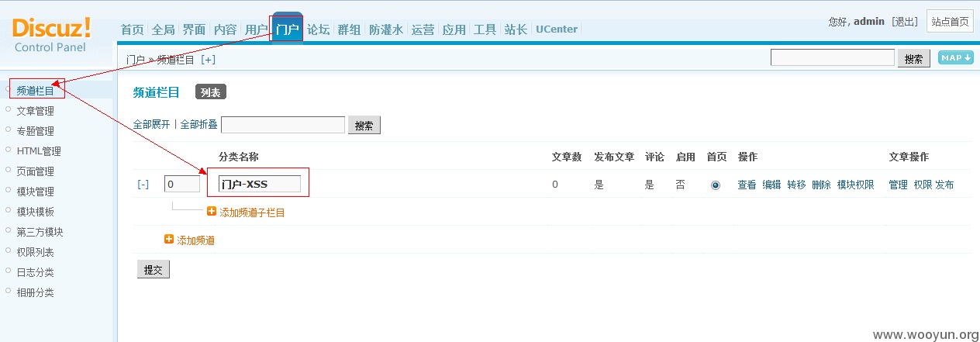Open the 界面 top navigation tab

(194, 29)
